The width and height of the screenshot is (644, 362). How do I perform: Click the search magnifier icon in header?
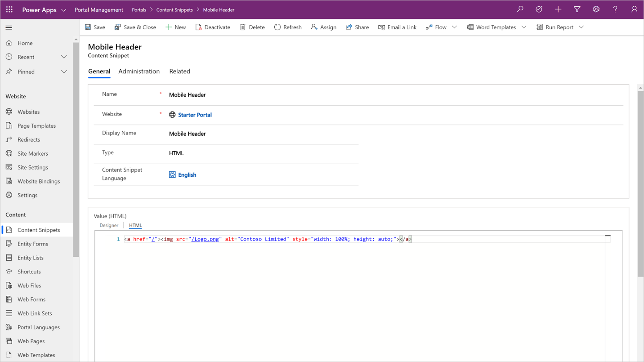[520, 9]
